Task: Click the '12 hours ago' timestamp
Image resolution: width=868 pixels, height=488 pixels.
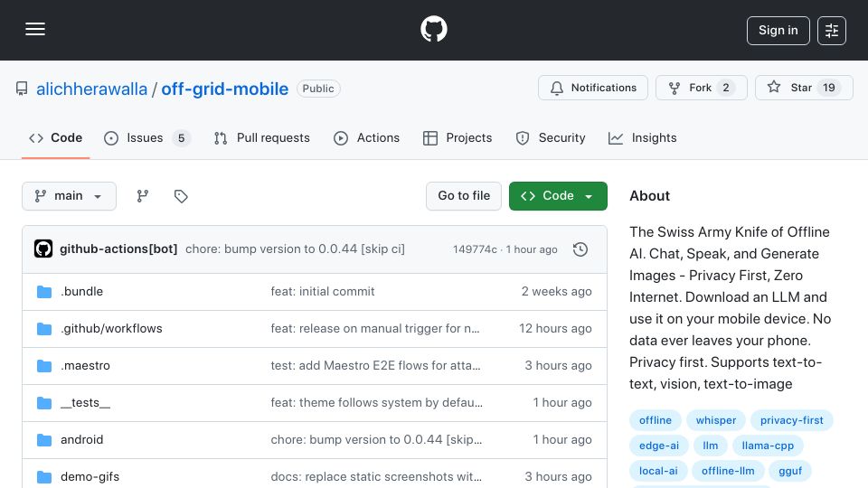Action: click(x=555, y=329)
